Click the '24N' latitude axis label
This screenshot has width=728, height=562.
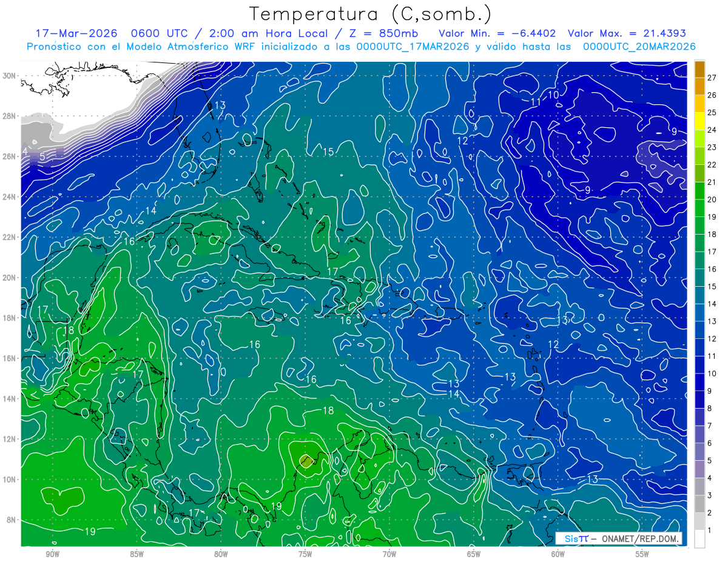point(9,196)
